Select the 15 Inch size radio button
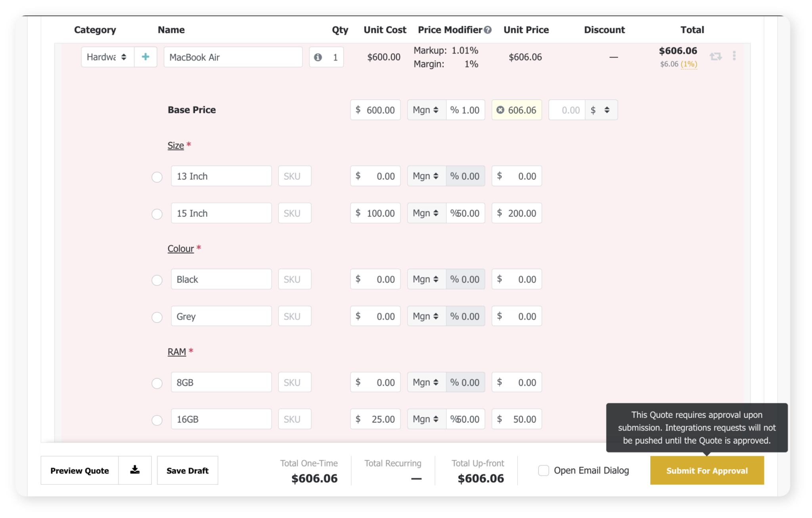 pyautogui.click(x=157, y=214)
